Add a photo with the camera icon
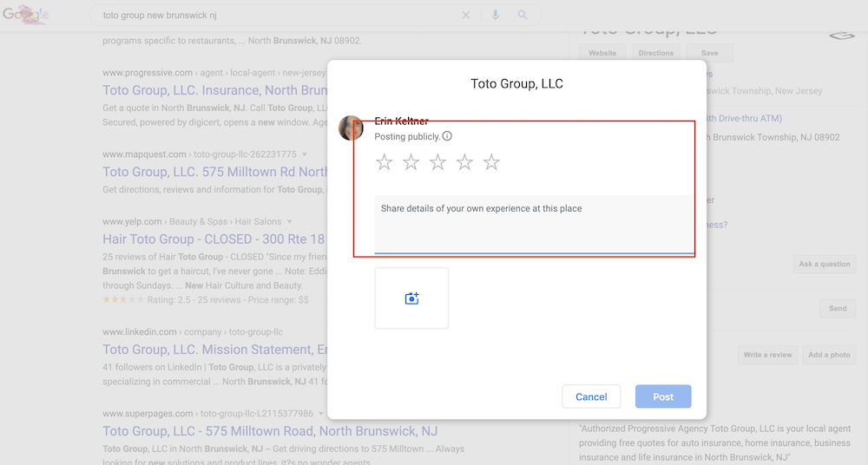This screenshot has width=868, height=465. pos(411,298)
